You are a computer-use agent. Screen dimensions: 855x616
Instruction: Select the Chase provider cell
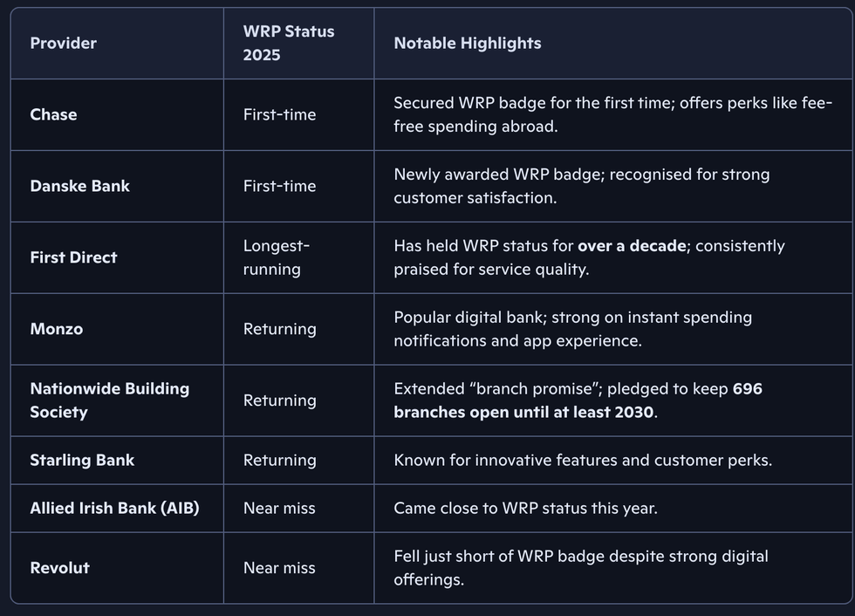(x=53, y=114)
